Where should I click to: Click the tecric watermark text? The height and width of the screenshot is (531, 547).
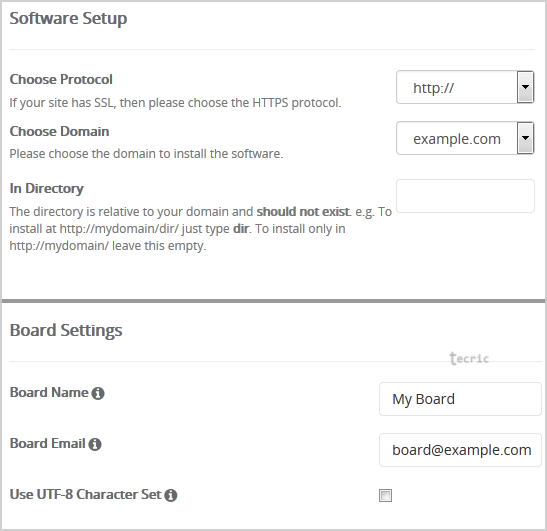tap(469, 358)
